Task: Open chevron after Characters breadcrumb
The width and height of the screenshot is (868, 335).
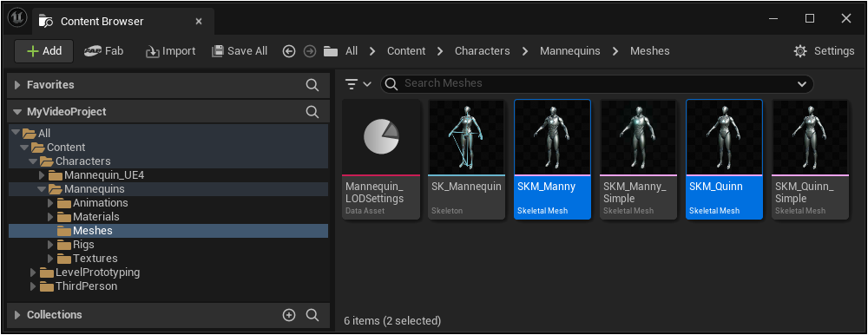Action: pos(525,51)
